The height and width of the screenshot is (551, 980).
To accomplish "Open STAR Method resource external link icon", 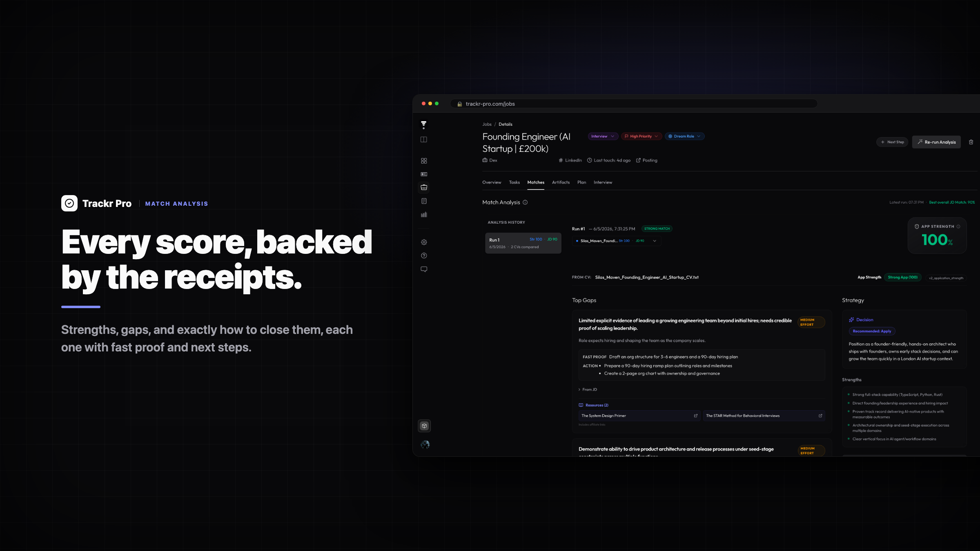I will click(x=820, y=416).
